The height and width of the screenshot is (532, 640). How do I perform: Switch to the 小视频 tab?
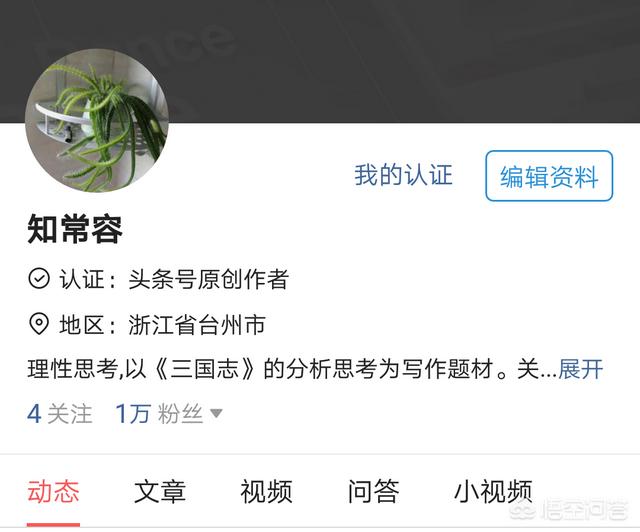tap(493, 491)
